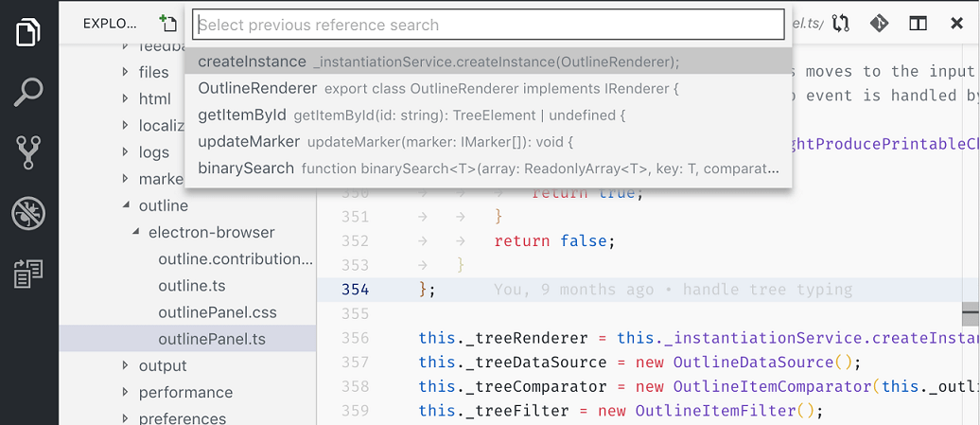Viewport: 980px width, 425px height.
Task: Click the Select previous reference search input
Action: (x=488, y=25)
